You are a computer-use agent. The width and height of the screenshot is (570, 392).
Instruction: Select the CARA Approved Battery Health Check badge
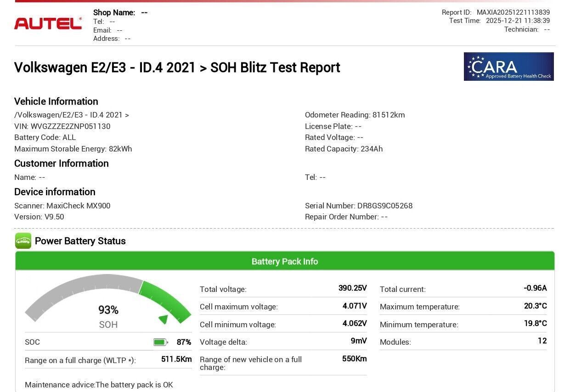point(508,66)
